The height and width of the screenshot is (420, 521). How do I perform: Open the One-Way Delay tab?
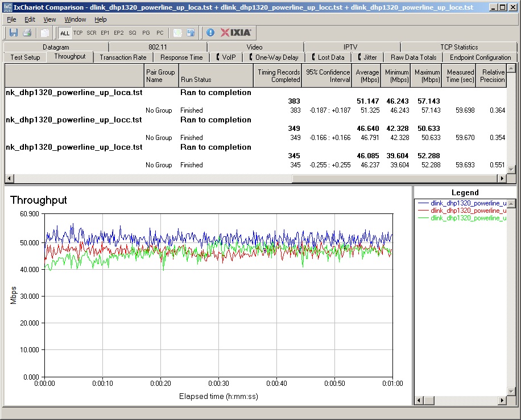pyautogui.click(x=274, y=57)
